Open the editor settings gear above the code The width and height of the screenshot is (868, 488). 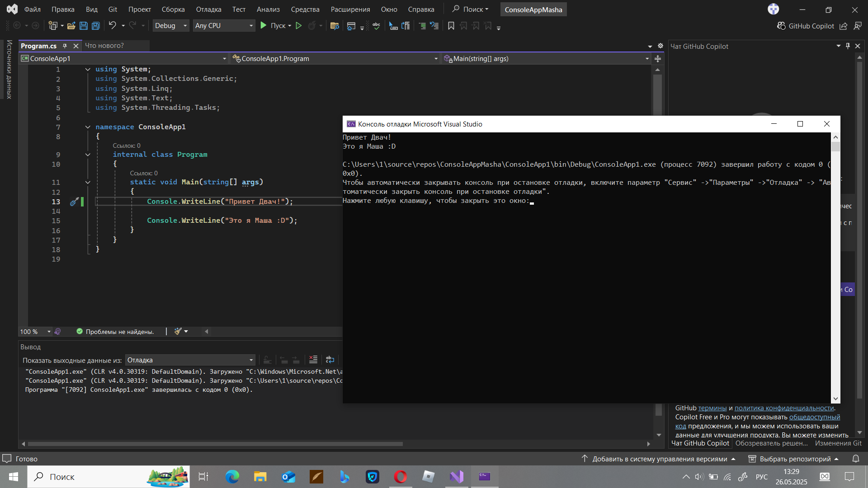(x=660, y=46)
